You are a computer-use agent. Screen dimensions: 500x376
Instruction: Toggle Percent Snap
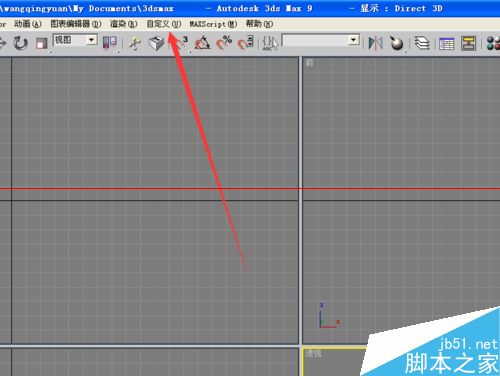[x=224, y=43]
